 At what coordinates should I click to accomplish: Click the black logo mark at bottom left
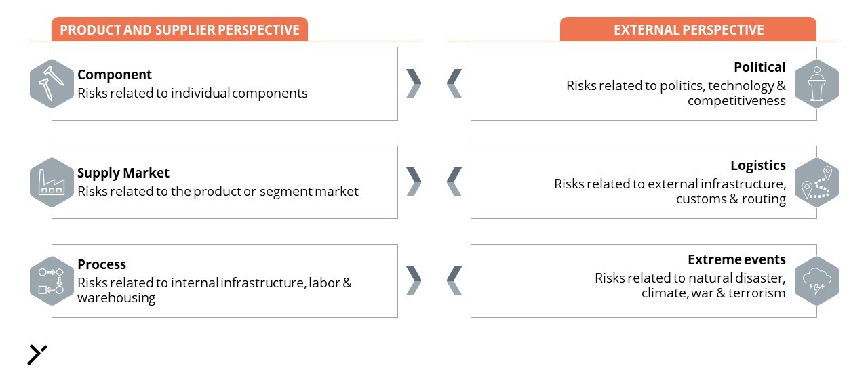coord(37,354)
